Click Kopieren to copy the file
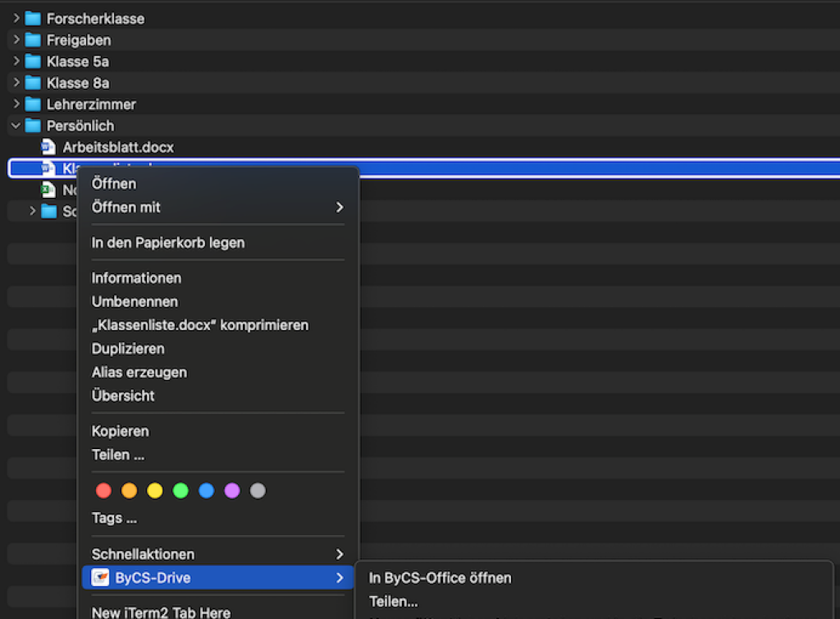Image resolution: width=840 pixels, height=619 pixels. [x=121, y=430]
